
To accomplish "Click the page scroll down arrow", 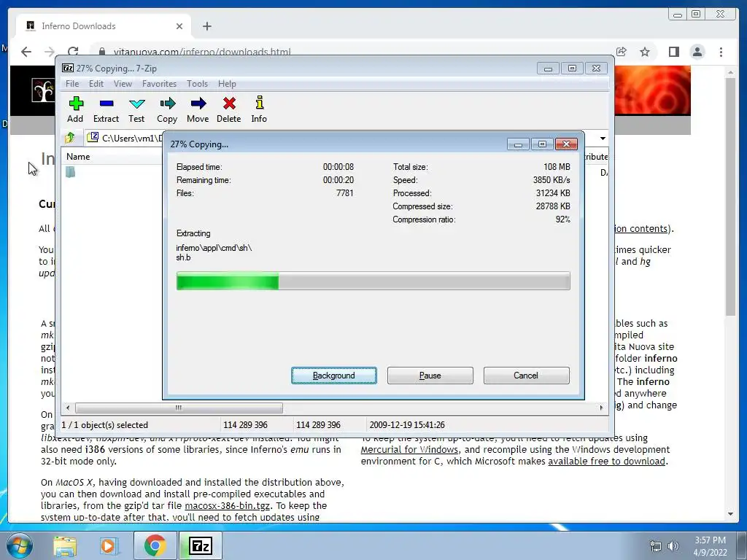I will (x=730, y=514).
